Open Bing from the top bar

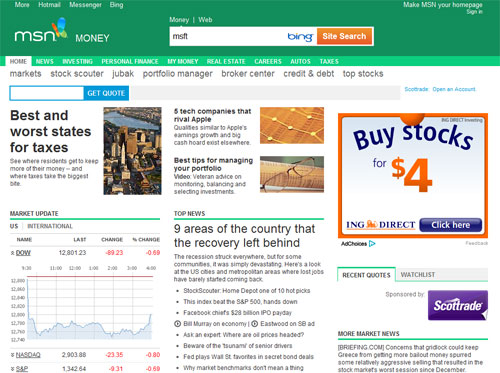click(x=116, y=5)
